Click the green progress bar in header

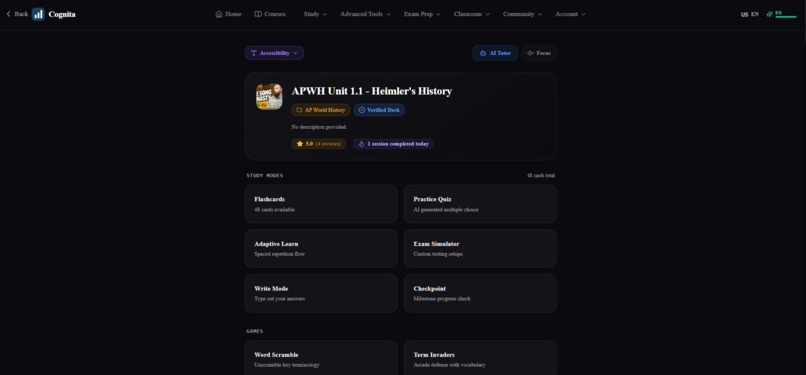click(x=786, y=17)
